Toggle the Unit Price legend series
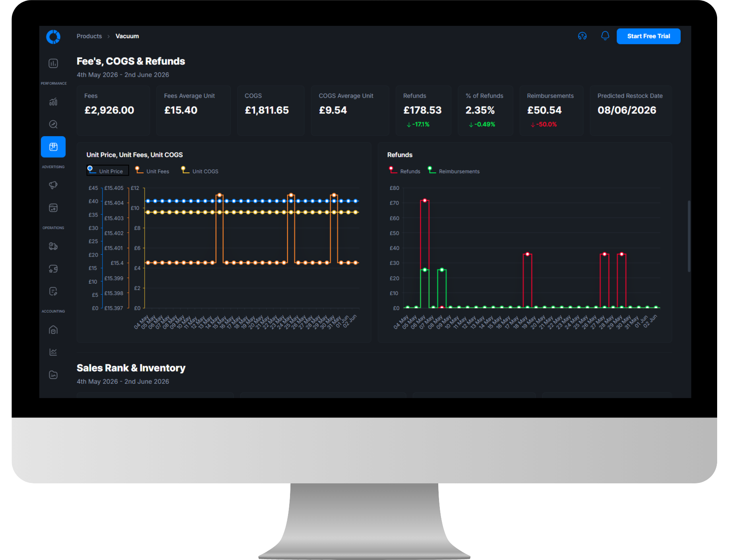 (108, 170)
